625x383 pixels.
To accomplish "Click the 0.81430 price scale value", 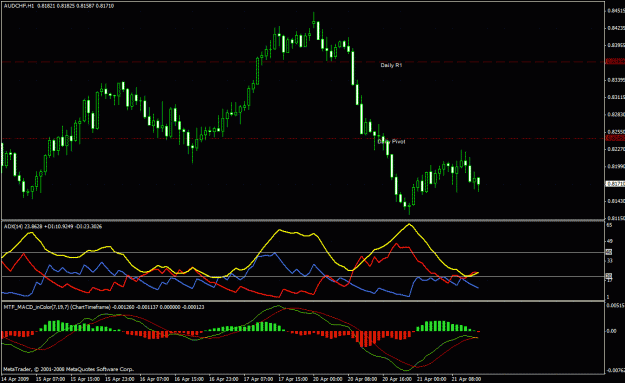I will point(616,201).
